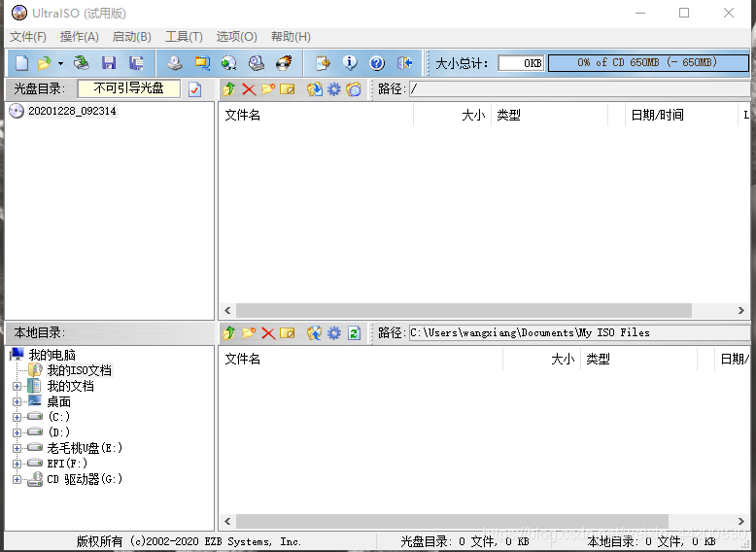Click the red X delete in disc pane

click(x=249, y=89)
